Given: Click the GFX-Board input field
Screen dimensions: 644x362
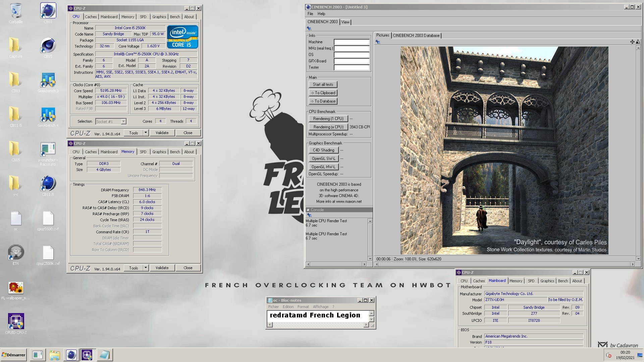Looking at the screenshot, I should click(x=352, y=61).
